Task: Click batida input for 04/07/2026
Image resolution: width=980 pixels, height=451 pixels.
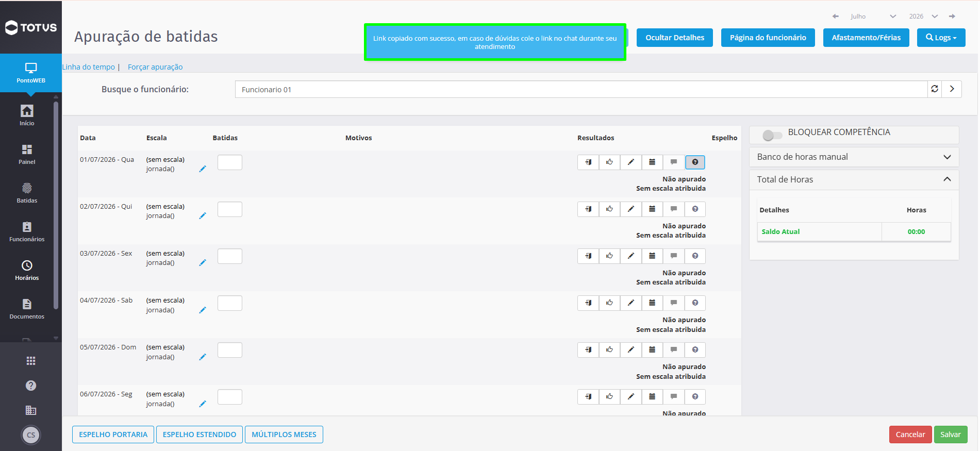Action: click(230, 303)
